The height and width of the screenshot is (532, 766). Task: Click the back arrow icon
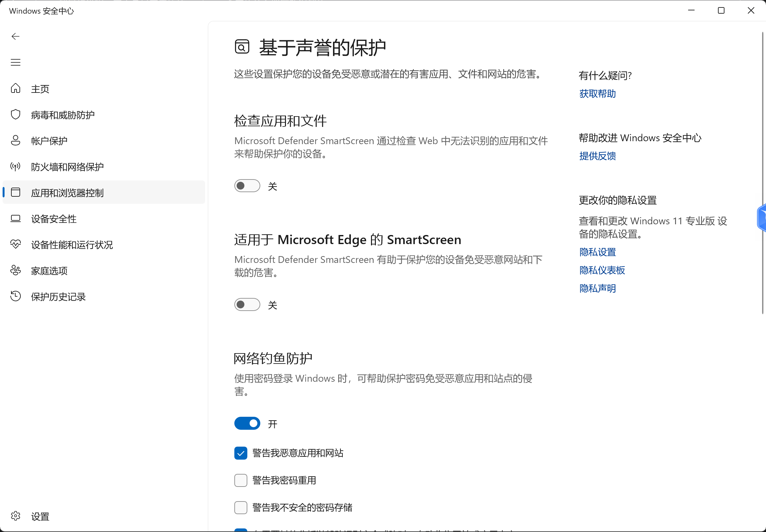[15, 36]
